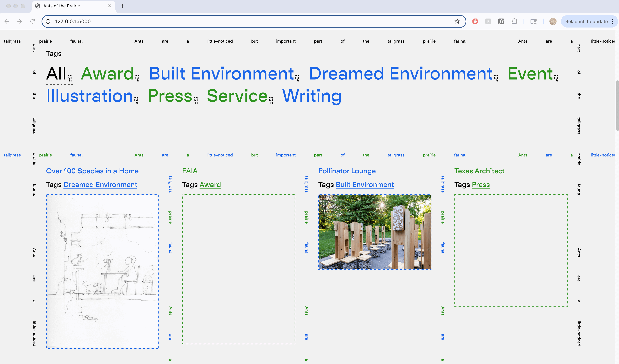Click Dreamed Environment tag under first card
The height and width of the screenshot is (364, 619).
point(100,185)
